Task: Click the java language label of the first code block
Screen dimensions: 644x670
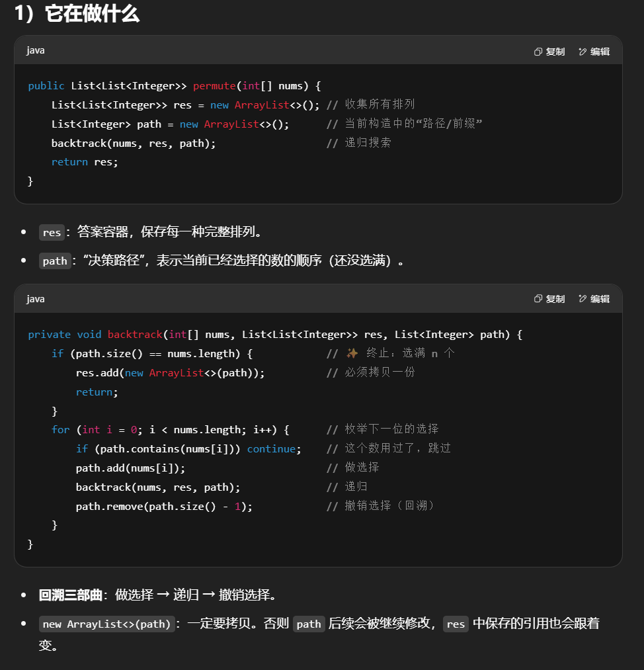Action: [36, 51]
